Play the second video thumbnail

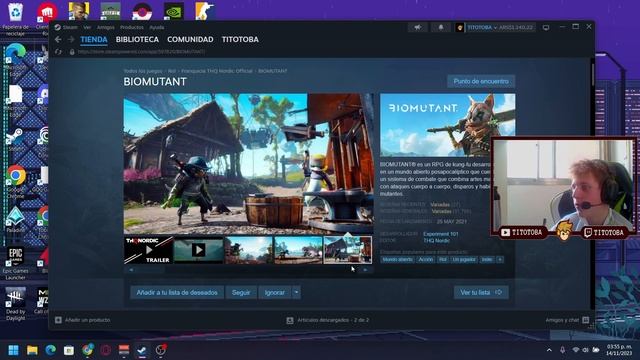pos(198,250)
